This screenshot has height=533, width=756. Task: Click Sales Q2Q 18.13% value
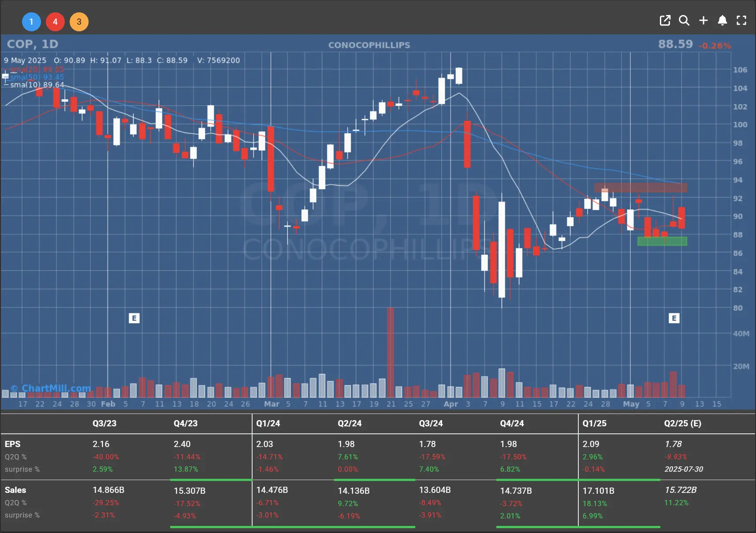click(x=595, y=503)
